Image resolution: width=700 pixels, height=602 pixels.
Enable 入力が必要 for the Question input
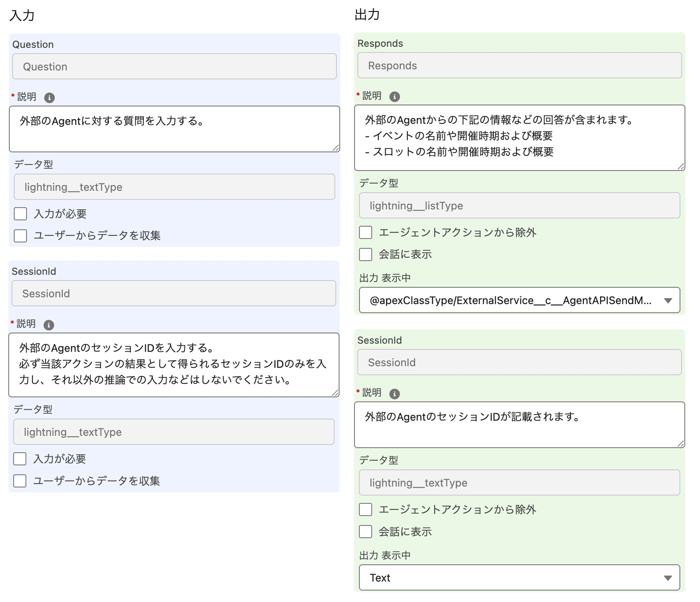(x=20, y=214)
